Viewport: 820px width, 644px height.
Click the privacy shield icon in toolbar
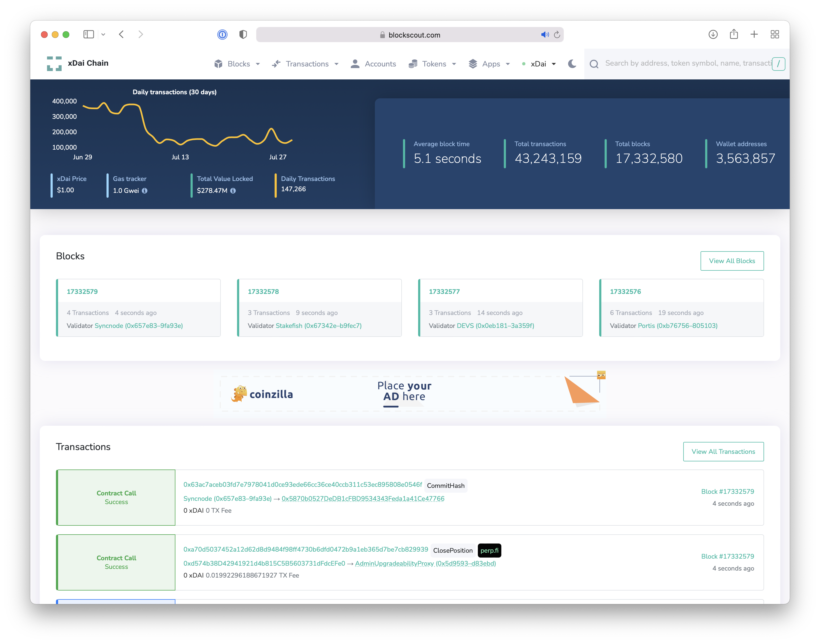(x=243, y=35)
